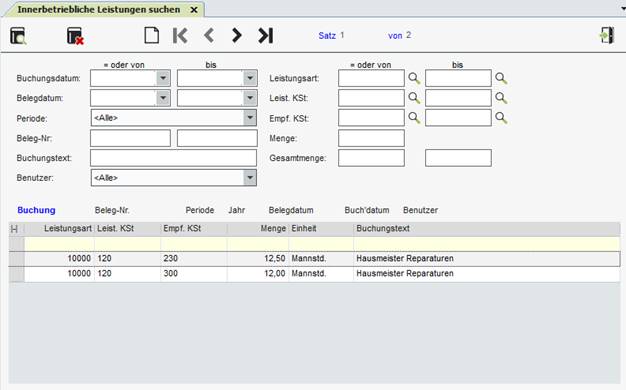This screenshot has height=390, width=626.
Task: Click Empf. KSt cell '230'
Action: point(194,259)
